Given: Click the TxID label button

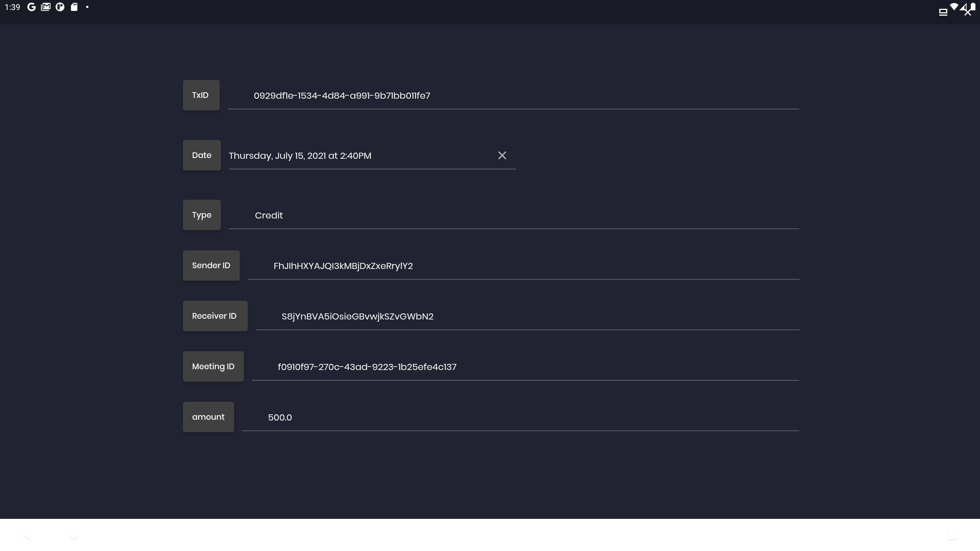Looking at the screenshot, I should (201, 95).
